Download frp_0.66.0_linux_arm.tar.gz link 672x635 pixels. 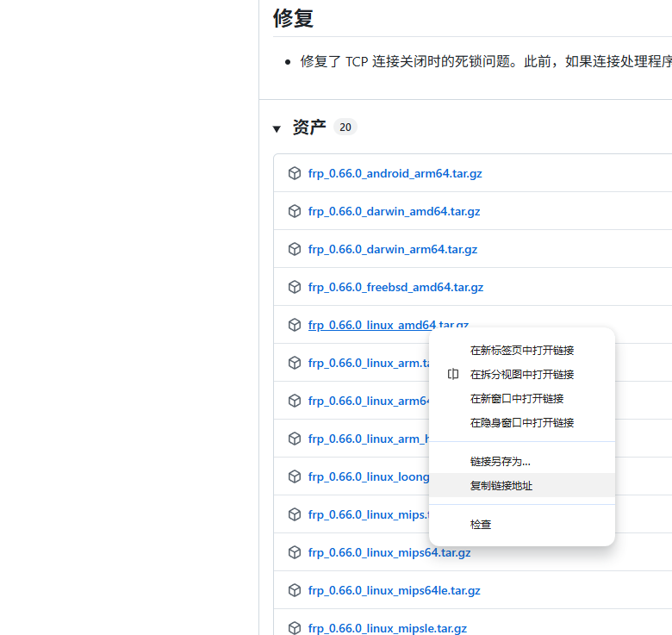(x=369, y=363)
